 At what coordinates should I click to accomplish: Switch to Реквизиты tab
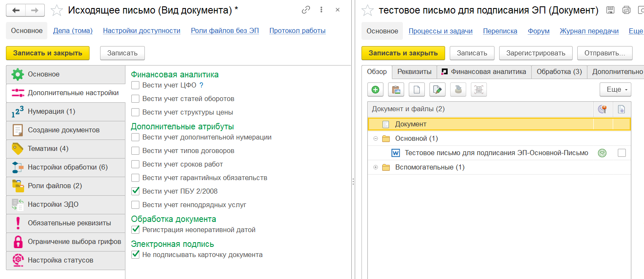(414, 72)
